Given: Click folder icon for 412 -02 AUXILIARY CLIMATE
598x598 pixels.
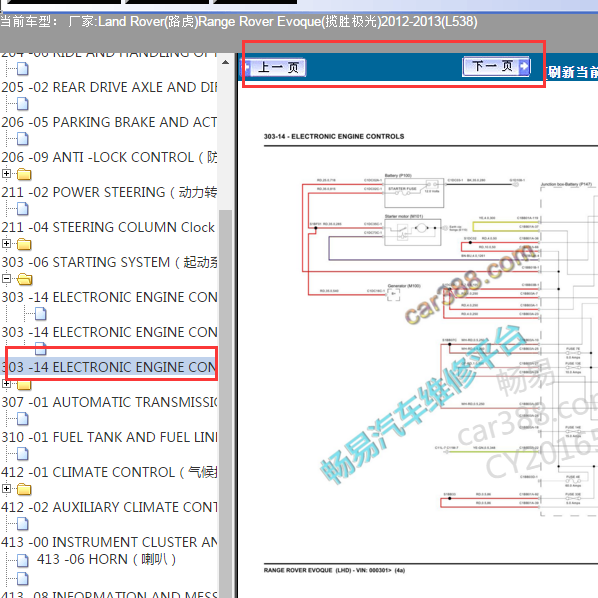Looking at the screenshot, I should point(24,489).
